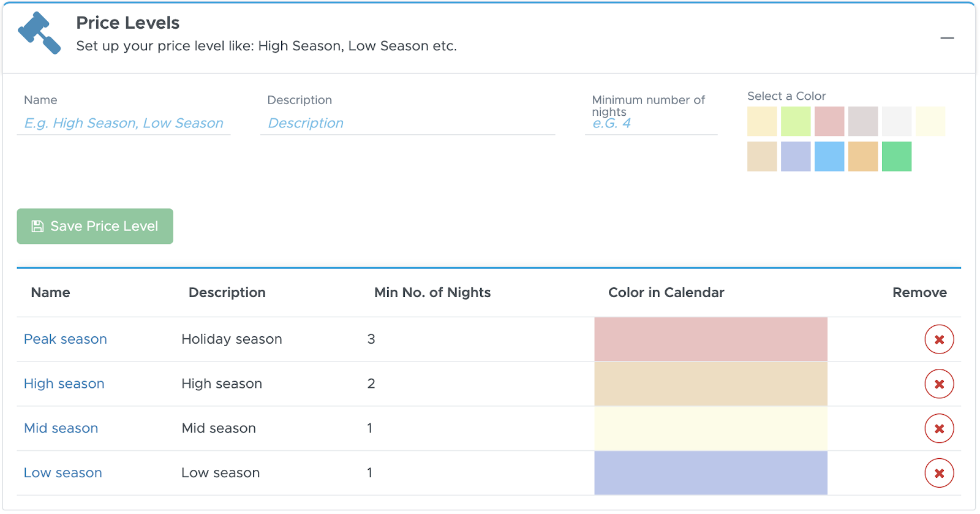Click the gavel Price Levels icon
This screenshot has height=514, width=980.
pos(39,33)
